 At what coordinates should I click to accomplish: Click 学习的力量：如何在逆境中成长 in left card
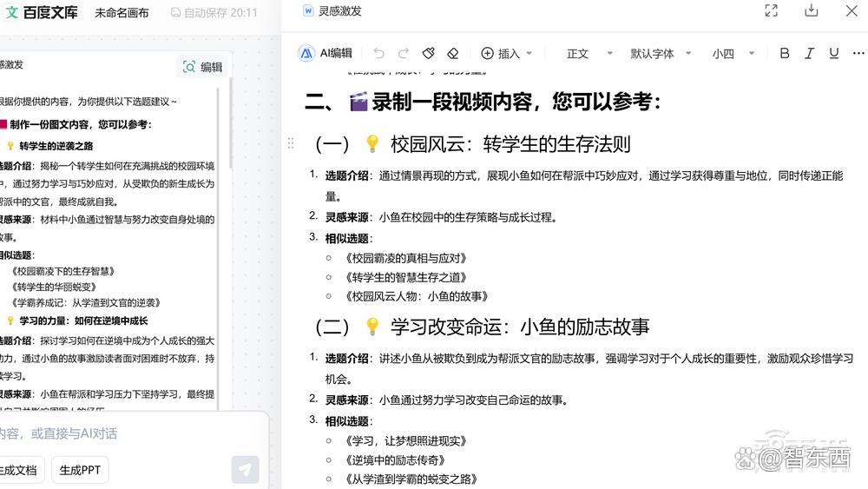(83, 320)
